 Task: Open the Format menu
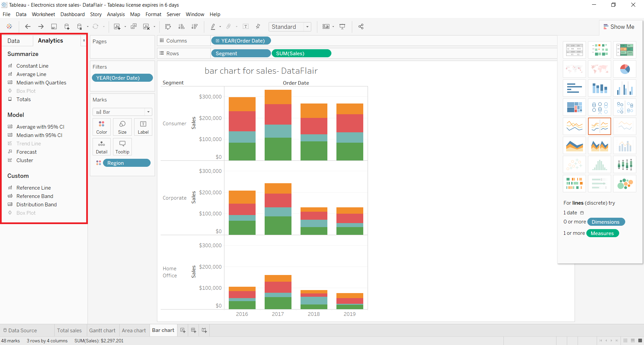point(153,14)
